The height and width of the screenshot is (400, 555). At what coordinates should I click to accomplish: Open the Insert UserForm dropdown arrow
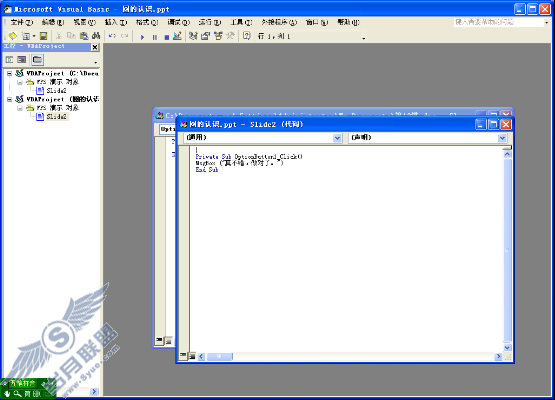(x=34, y=36)
